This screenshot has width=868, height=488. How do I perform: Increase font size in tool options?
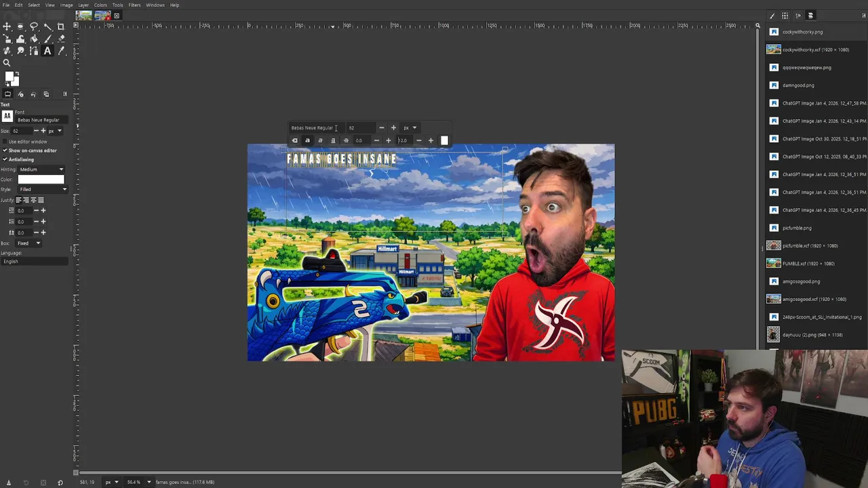click(43, 131)
